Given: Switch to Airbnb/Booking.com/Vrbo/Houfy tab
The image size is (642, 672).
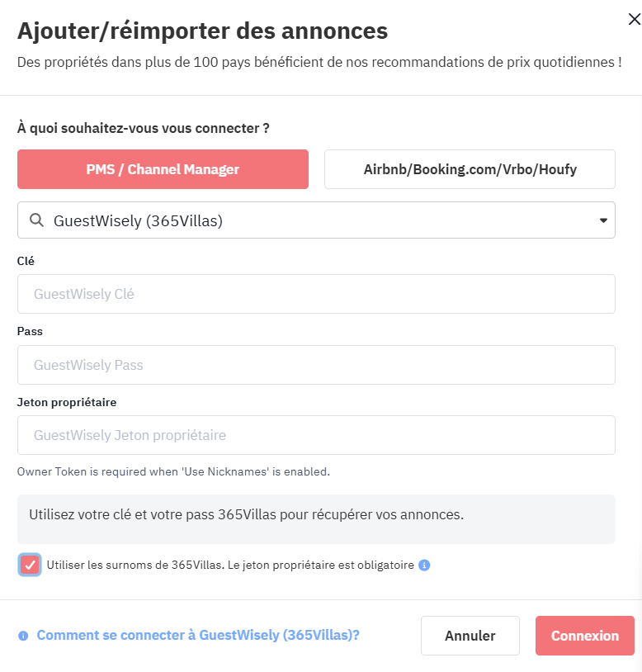Looking at the screenshot, I should tap(470, 169).
